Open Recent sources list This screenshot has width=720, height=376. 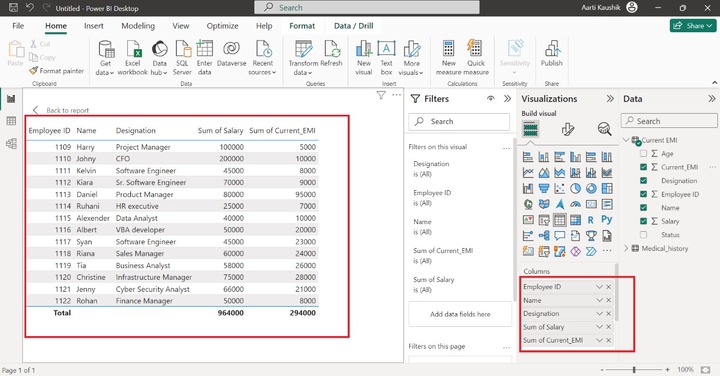(x=263, y=58)
